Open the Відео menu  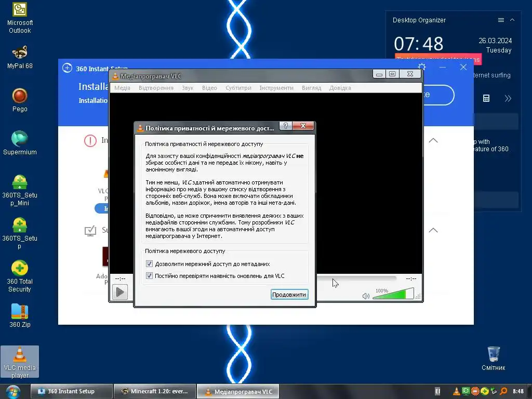point(209,88)
